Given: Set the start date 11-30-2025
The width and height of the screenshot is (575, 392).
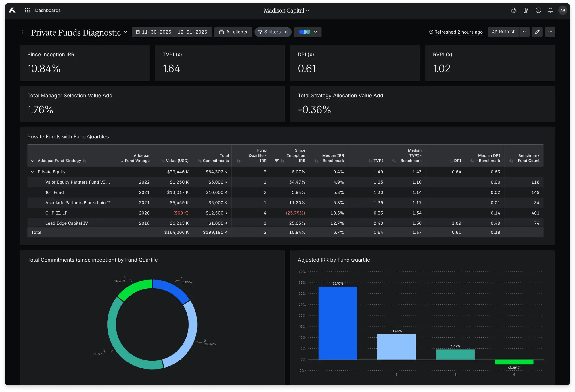Looking at the screenshot, I should 156,32.
